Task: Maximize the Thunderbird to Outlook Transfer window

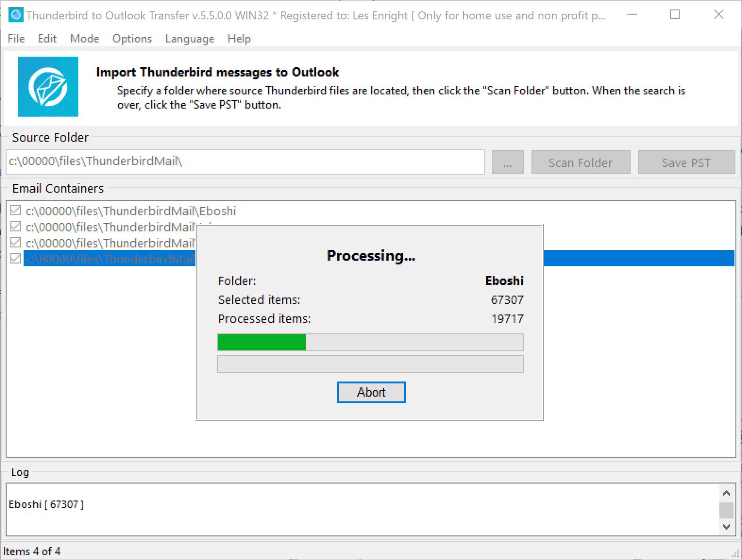Action: pos(675,15)
